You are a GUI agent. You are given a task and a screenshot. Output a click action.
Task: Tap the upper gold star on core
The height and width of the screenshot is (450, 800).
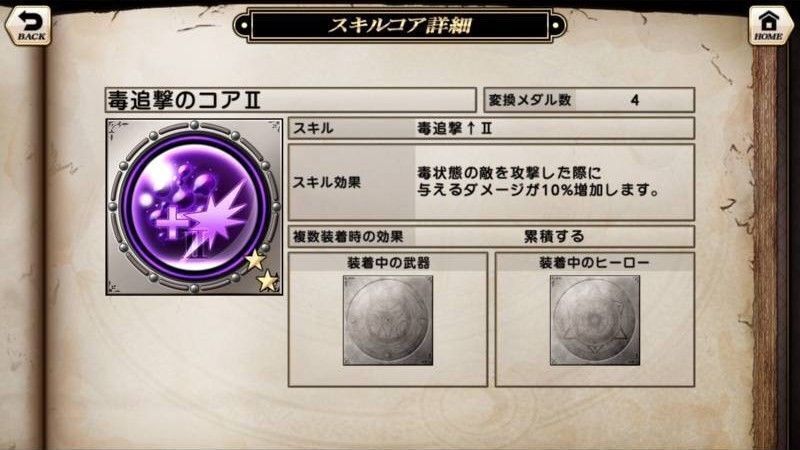click(x=255, y=260)
